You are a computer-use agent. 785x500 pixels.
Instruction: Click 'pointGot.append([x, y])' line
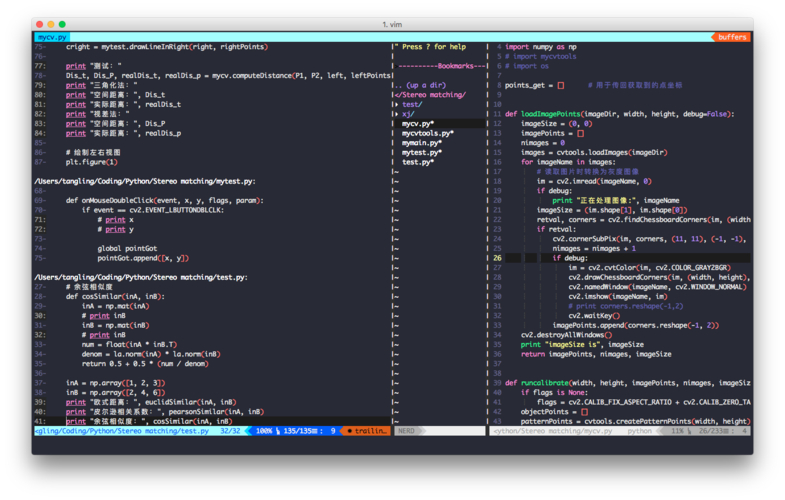(143, 258)
